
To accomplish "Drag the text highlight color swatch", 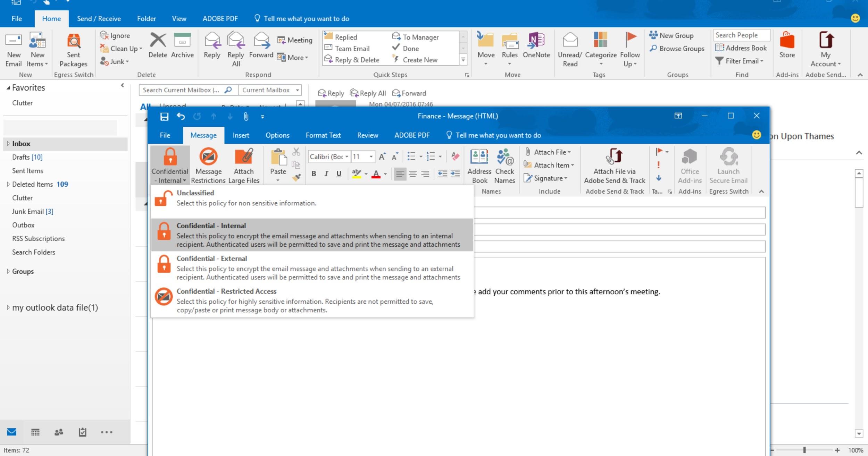I will click(356, 177).
